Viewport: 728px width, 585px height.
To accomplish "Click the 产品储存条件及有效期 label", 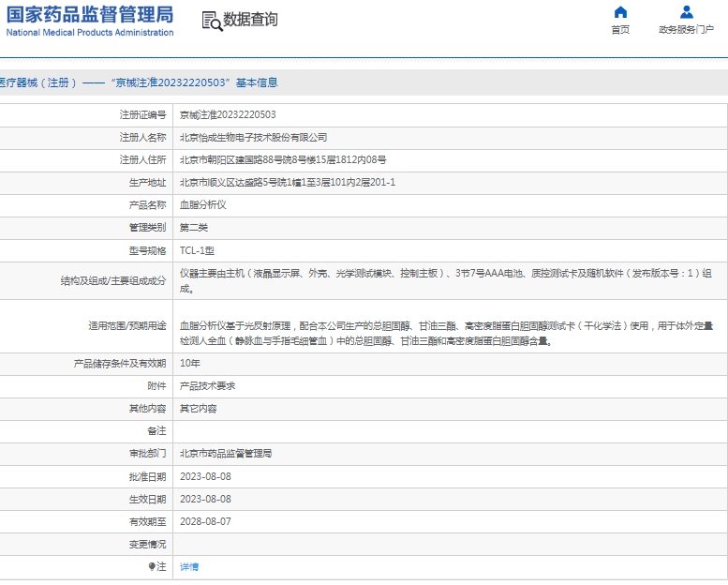I will (120, 364).
